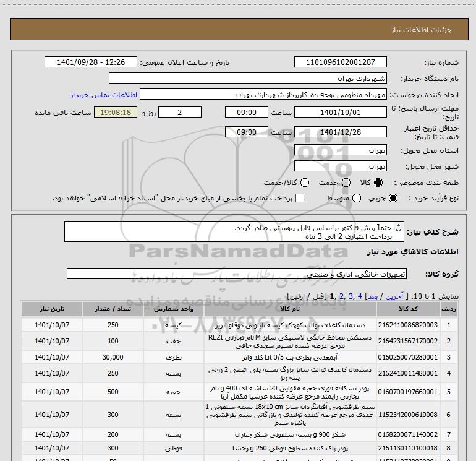Image resolution: width=476 pixels, height=461 pixels.
Task: Click product code 1152342000610008
Action: click(408, 415)
